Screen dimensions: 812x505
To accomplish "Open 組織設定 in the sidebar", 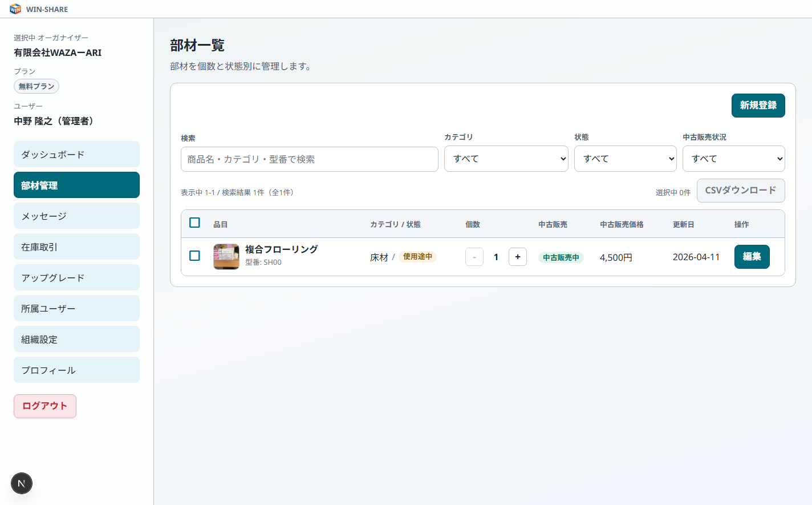I will coord(76,339).
